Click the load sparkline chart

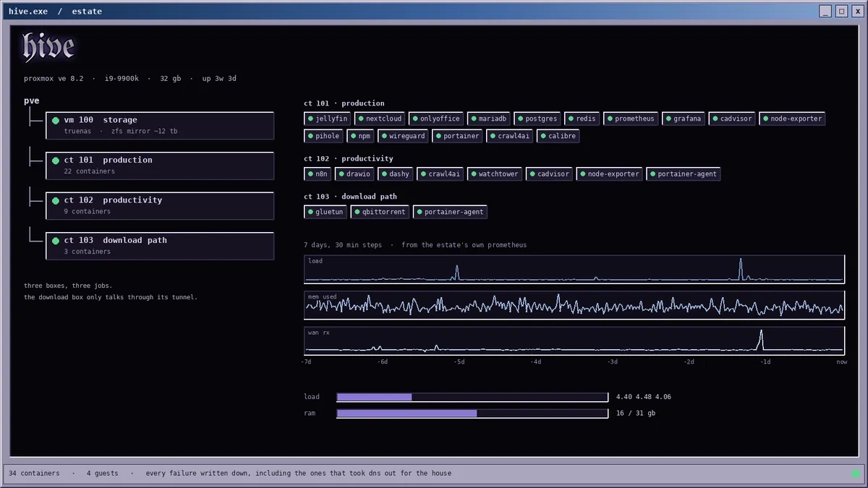[574, 269]
